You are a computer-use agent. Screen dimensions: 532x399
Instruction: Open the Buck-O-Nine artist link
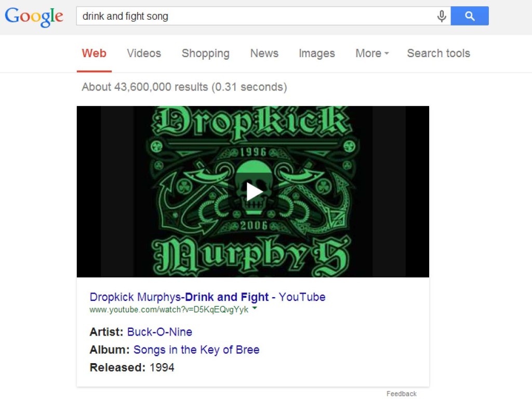tap(159, 332)
